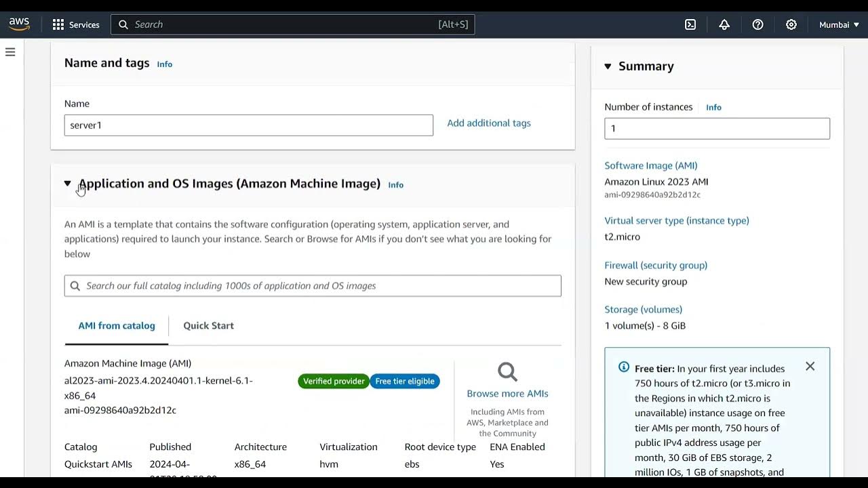Open the Services grid menu
This screenshot has height=488, width=868.
[58, 24]
